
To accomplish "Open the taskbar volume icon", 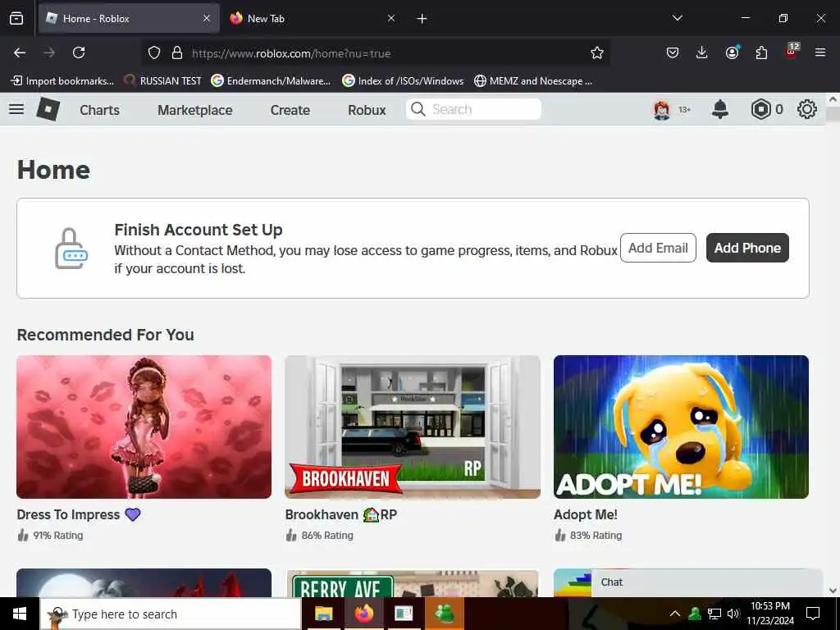I will coord(733,614).
